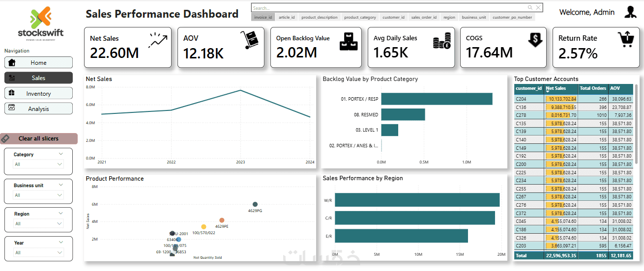Click the Welcome, Admin text
Viewport: 644px width, 271px height.
pyautogui.click(x=587, y=12)
